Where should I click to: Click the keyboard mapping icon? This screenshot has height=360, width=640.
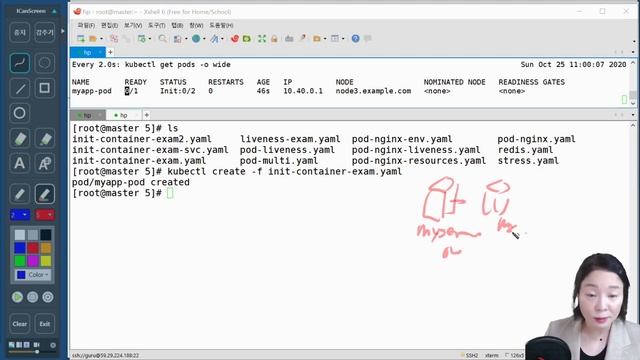pos(289,39)
